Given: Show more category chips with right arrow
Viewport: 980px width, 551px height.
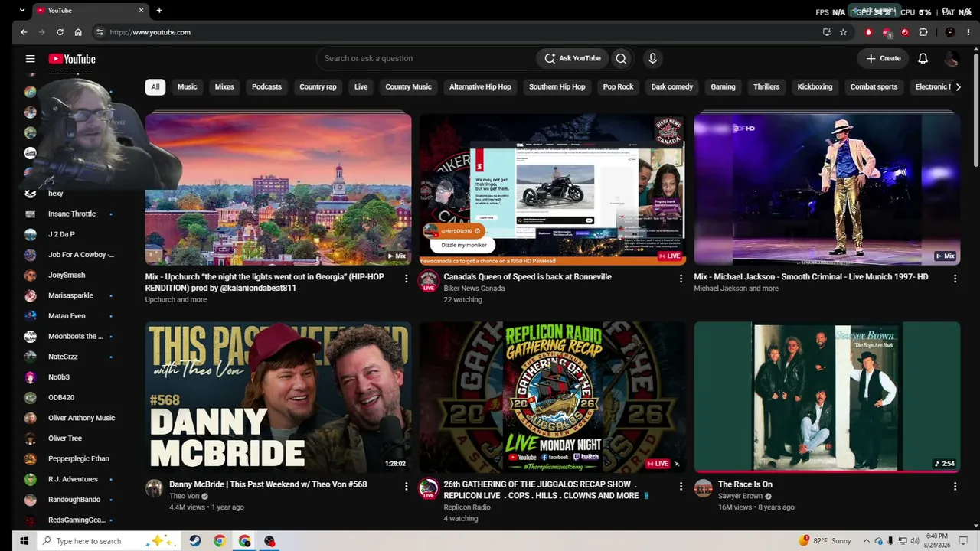Looking at the screenshot, I should pos(958,86).
